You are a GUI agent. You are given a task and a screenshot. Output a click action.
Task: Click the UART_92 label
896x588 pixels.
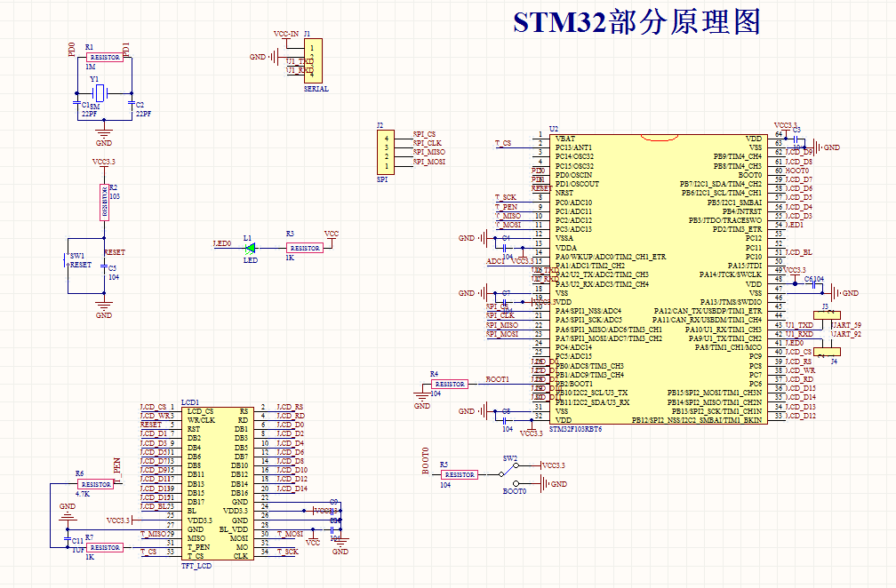coord(846,334)
